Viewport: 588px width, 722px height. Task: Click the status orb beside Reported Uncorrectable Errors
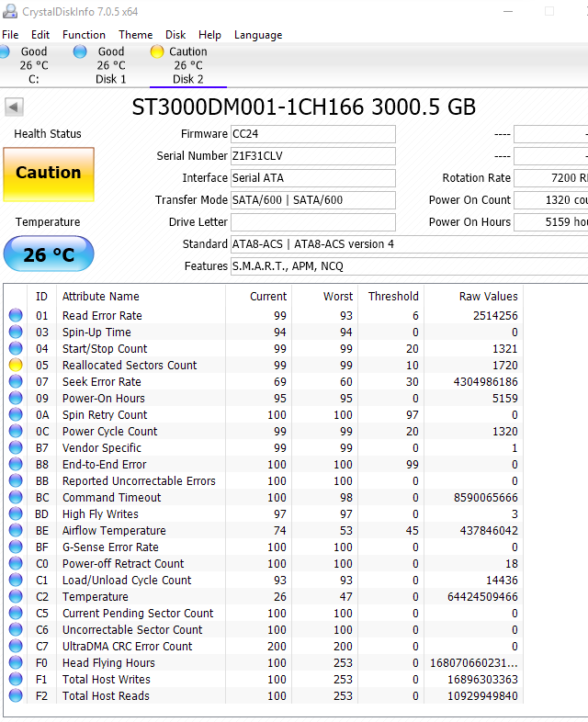16,480
